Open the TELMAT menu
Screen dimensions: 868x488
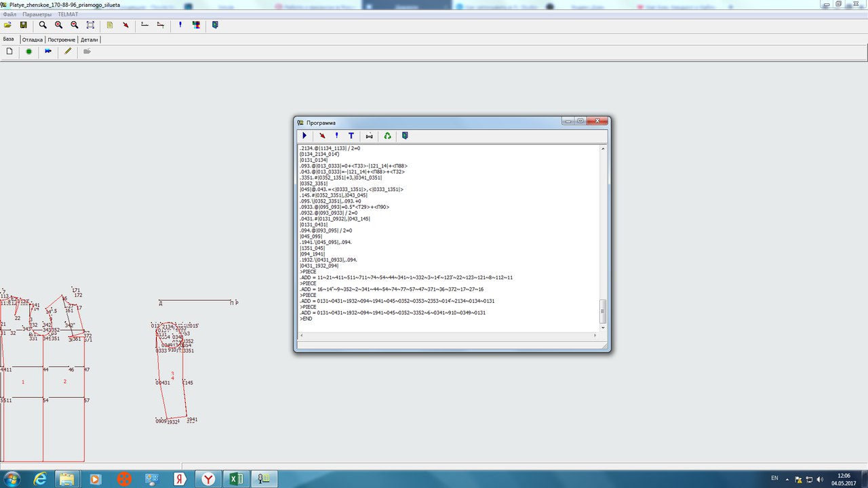click(x=68, y=14)
